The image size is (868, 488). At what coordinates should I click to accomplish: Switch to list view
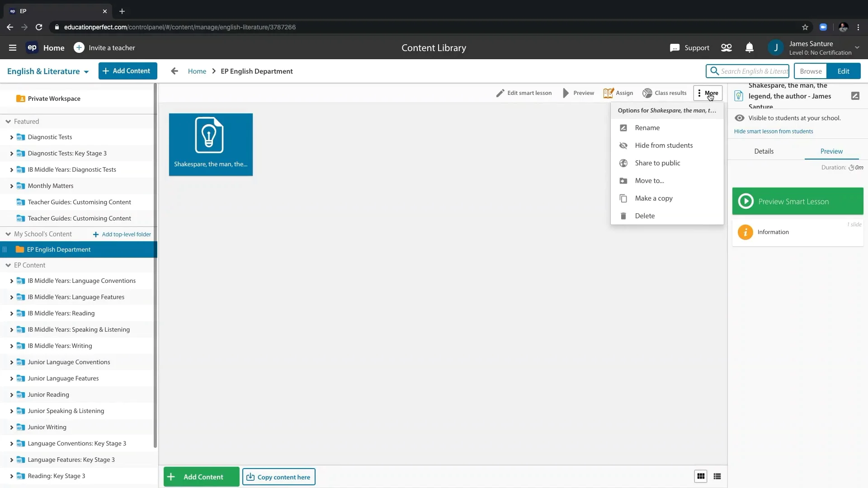(717, 476)
